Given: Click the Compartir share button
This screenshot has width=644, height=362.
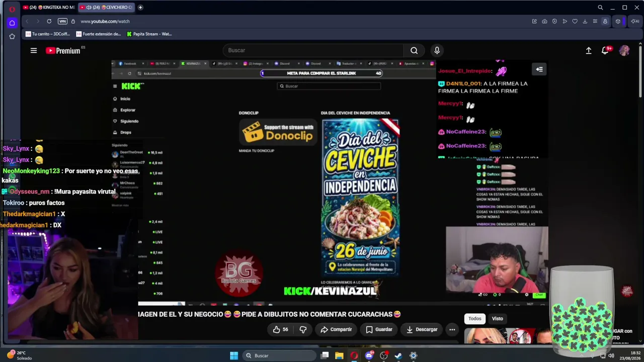Looking at the screenshot, I should 336,329.
